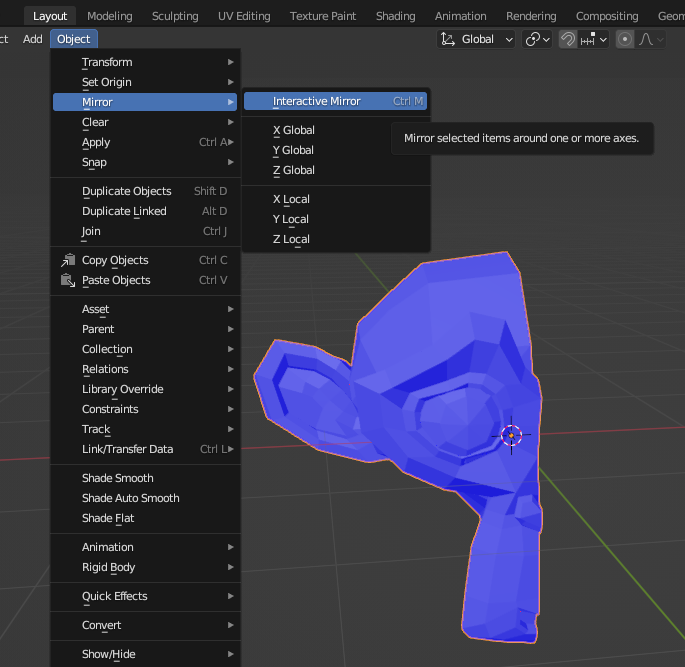
Task: Open the proportional falloff curve dropdown
Action: click(x=651, y=39)
